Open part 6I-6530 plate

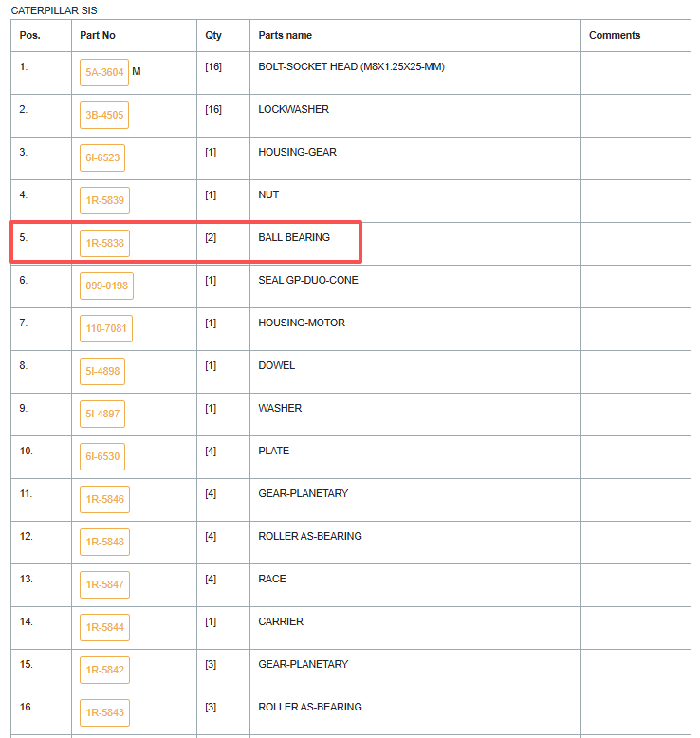tap(102, 456)
